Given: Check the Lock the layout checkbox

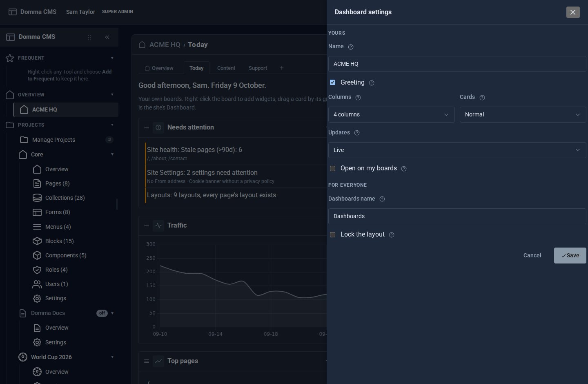Looking at the screenshot, I should [333, 234].
